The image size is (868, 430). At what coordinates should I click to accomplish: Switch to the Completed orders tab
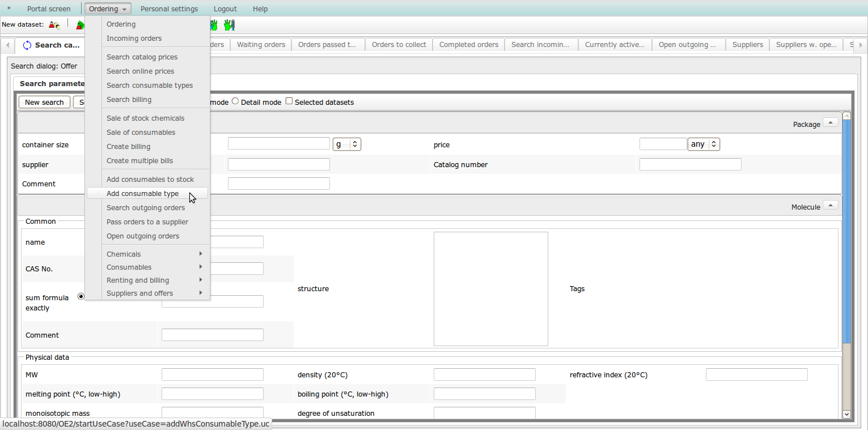(469, 45)
